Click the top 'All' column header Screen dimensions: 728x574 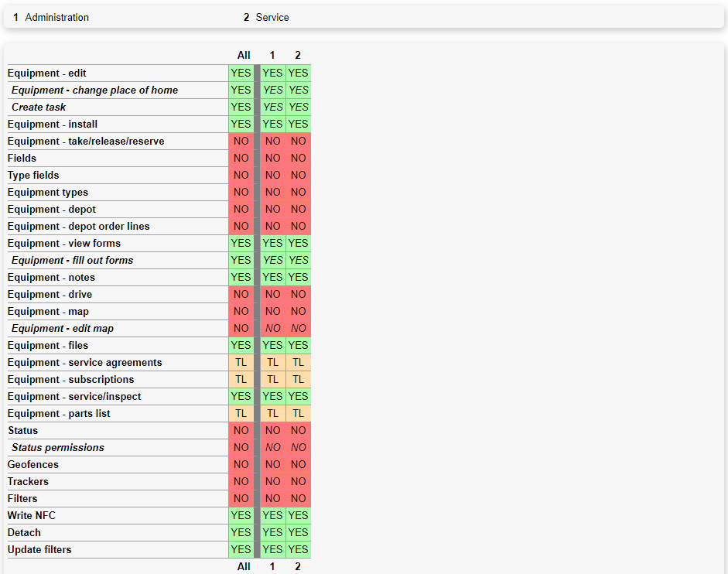coord(244,56)
